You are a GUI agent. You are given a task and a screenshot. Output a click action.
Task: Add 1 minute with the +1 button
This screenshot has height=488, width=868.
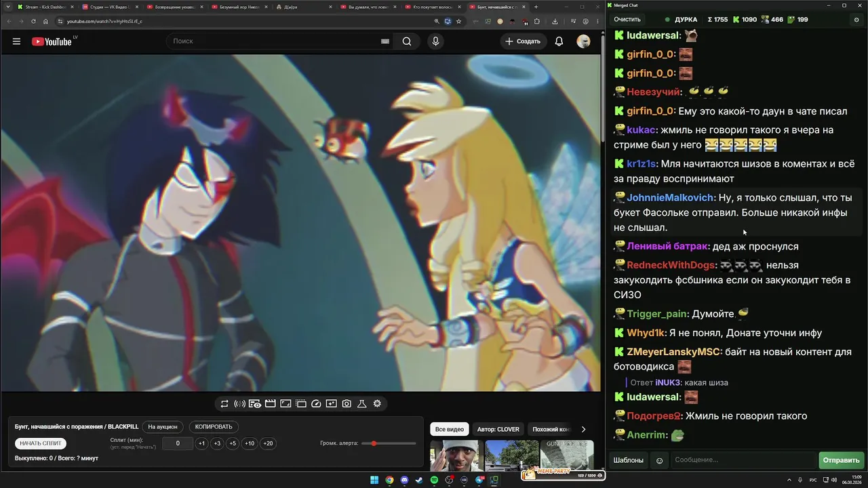pos(201,443)
